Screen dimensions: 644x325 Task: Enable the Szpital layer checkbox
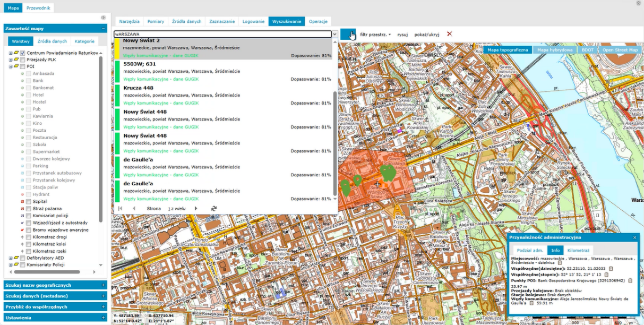(29, 202)
